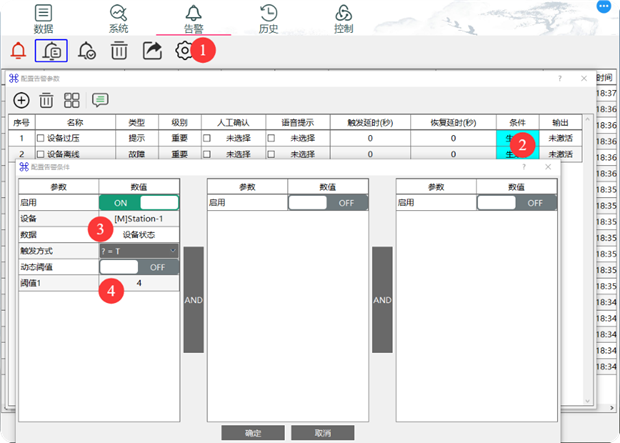Close the 配置告警条件 dialog

tap(548, 167)
